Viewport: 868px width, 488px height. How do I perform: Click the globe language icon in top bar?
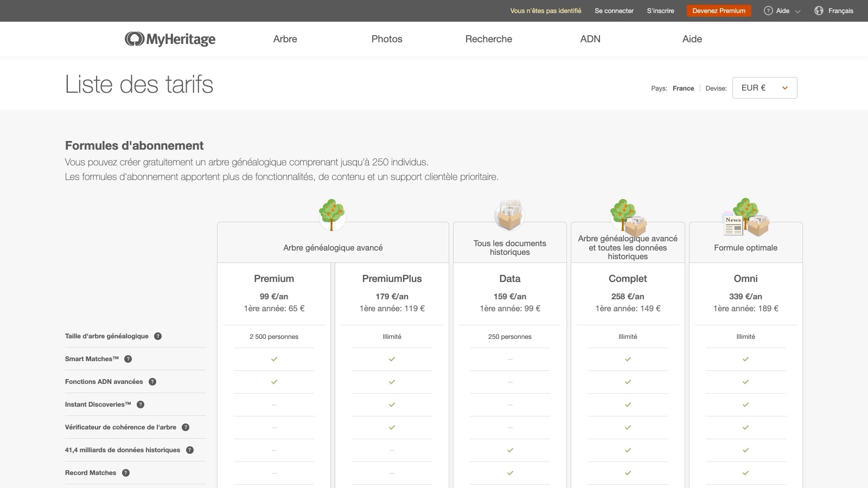coord(819,11)
